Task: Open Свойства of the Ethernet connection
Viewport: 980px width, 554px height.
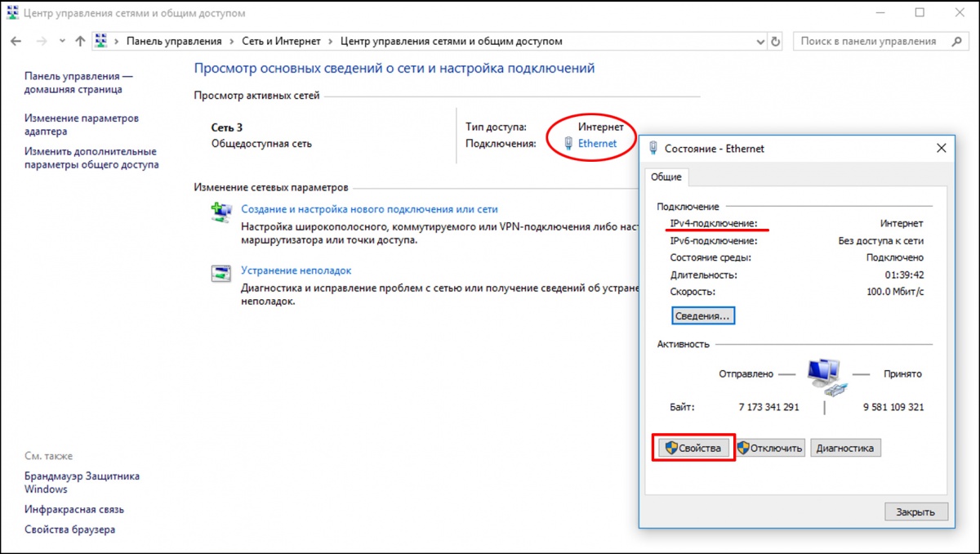Action: click(x=693, y=448)
